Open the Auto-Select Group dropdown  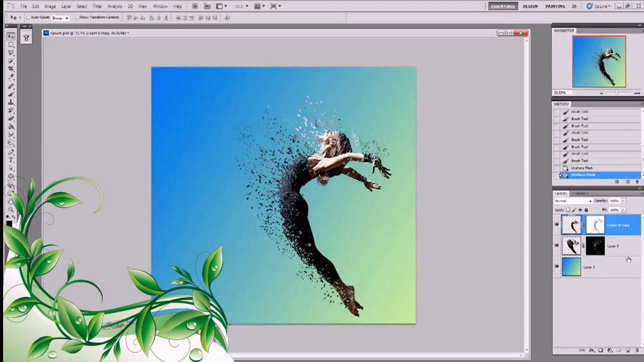pos(60,18)
